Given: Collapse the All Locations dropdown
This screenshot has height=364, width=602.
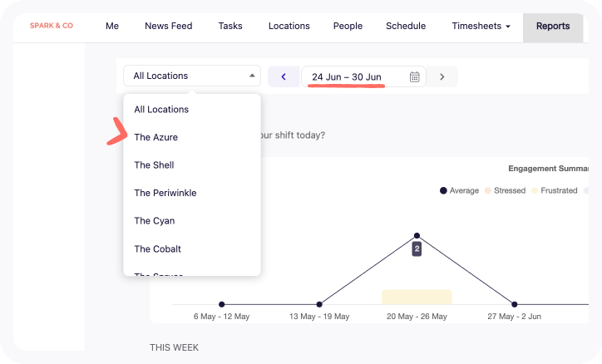Looking at the screenshot, I should click(192, 76).
